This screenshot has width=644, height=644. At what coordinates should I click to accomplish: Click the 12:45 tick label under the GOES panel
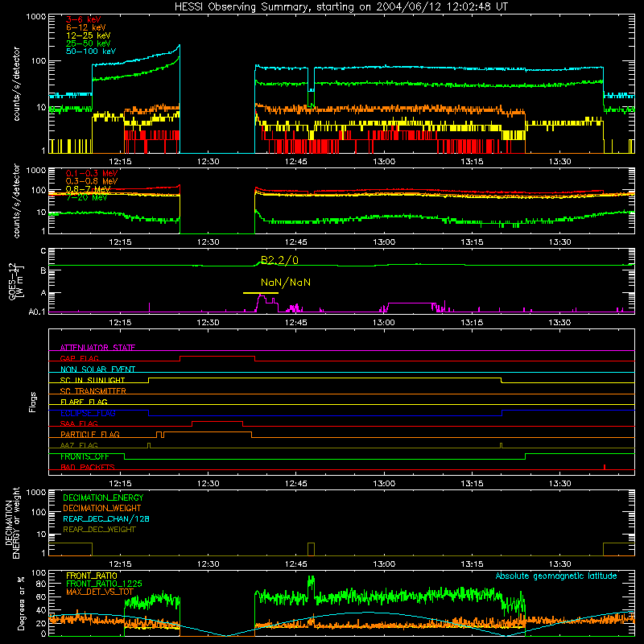pyautogui.click(x=295, y=323)
